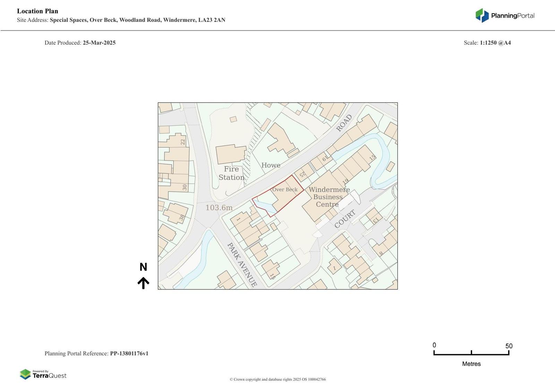Click the Windermere Business Centre label
The width and height of the screenshot is (555, 392).
[329, 197]
